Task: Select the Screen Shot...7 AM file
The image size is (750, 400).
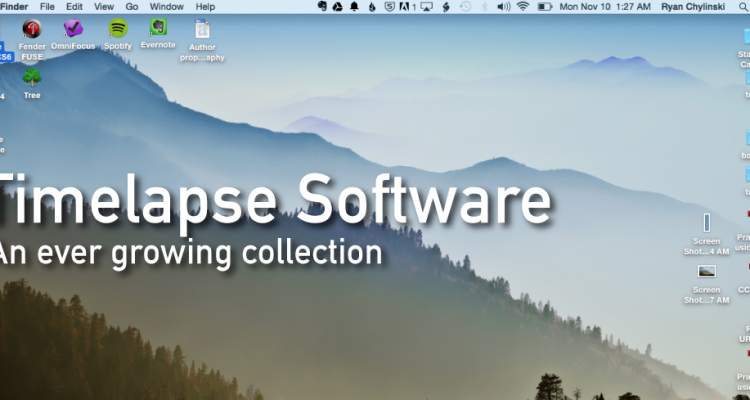Action: [706, 272]
